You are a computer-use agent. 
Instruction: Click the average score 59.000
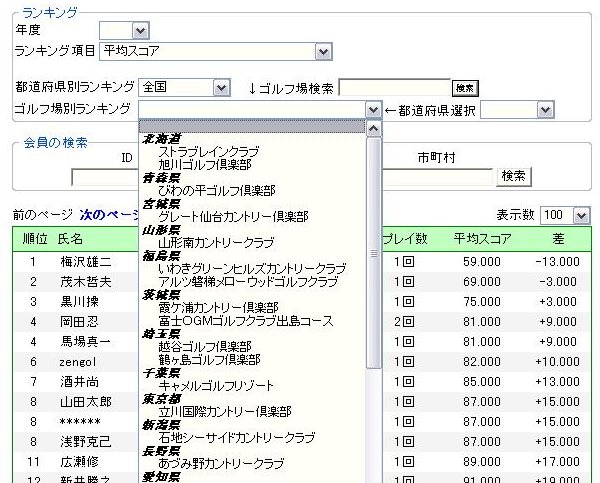pyautogui.click(x=482, y=262)
